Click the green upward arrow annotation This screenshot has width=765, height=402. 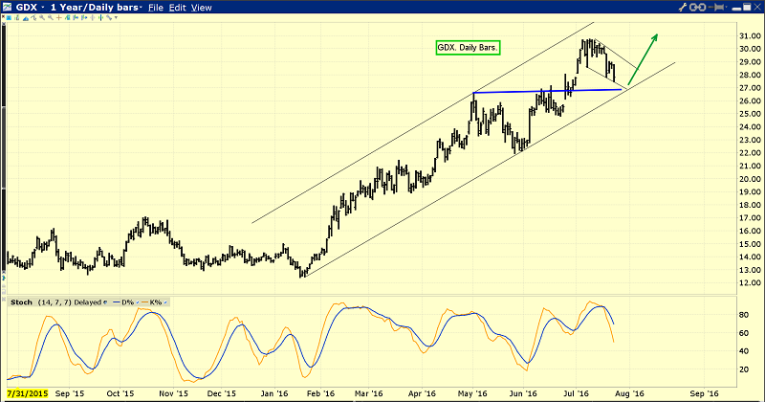pos(642,61)
